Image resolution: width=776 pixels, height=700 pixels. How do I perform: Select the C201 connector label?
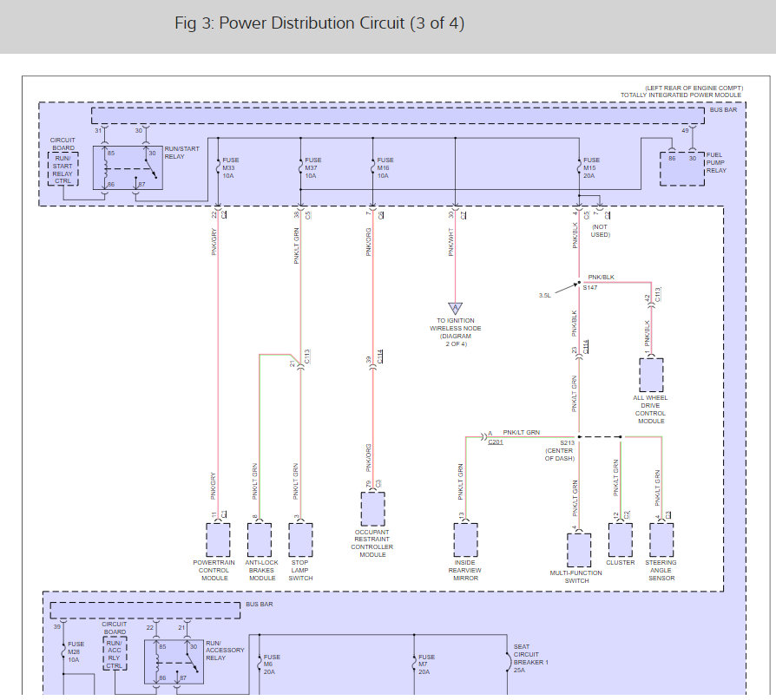click(x=496, y=442)
